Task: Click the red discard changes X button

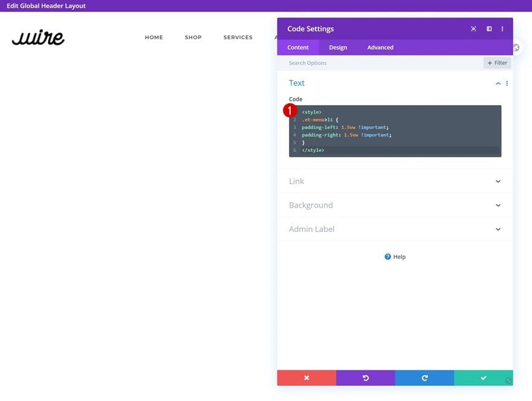Action: pyautogui.click(x=307, y=377)
